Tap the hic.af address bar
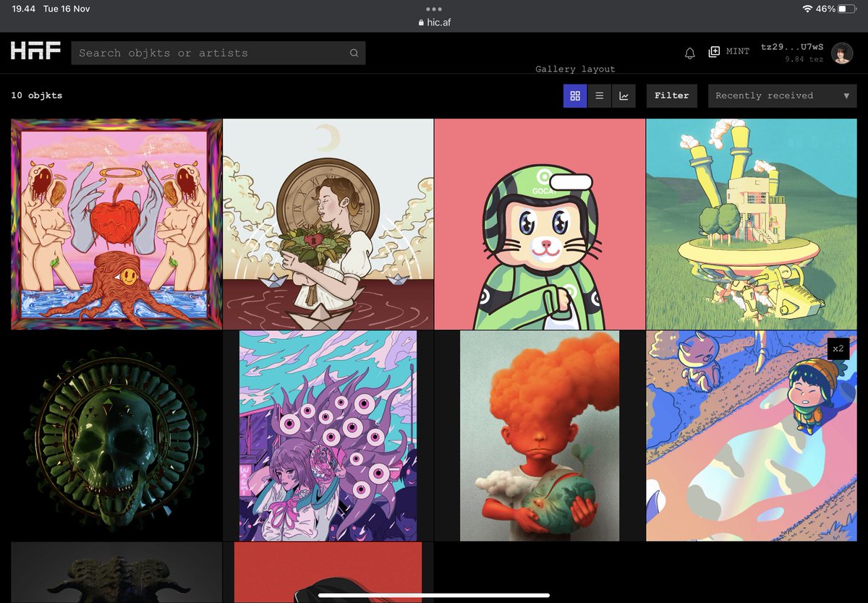 433,21
